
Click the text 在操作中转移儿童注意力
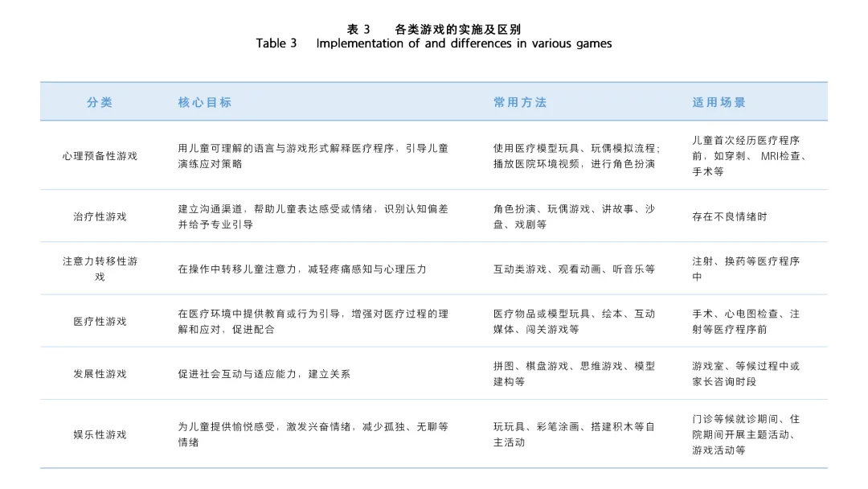pyautogui.click(x=301, y=269)
